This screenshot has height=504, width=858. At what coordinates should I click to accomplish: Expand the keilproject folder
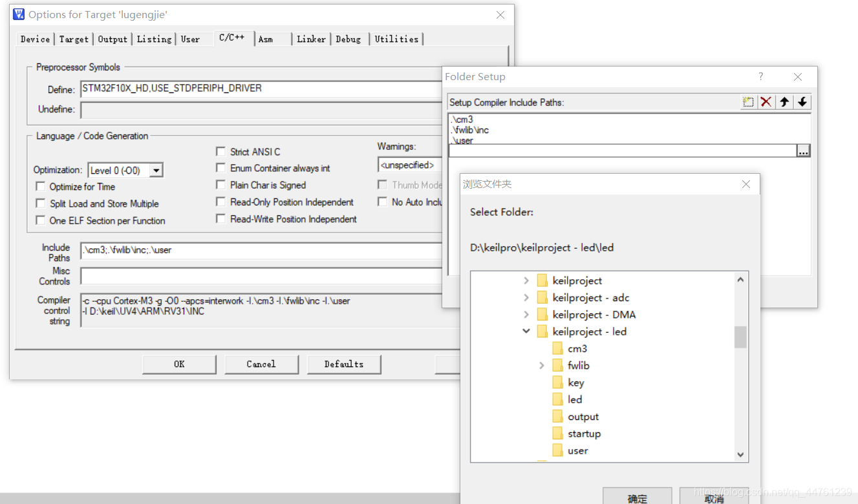point(526,280)
